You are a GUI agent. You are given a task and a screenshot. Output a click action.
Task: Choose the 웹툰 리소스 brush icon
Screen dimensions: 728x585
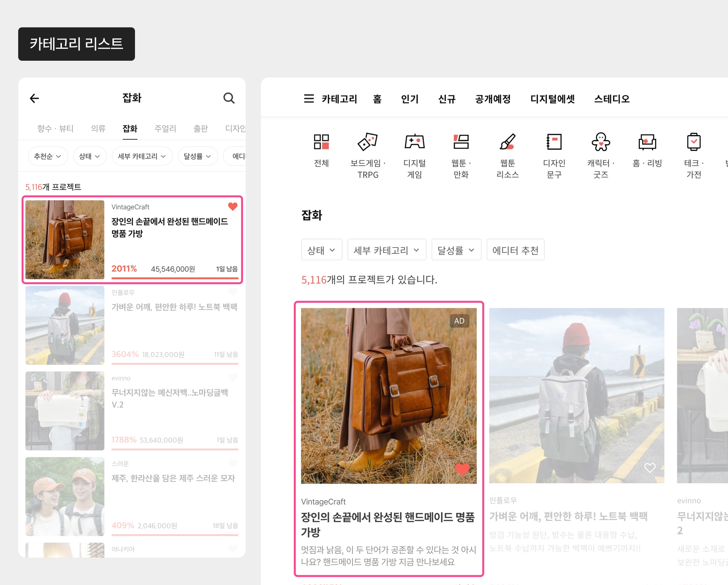tap(507, 142)
